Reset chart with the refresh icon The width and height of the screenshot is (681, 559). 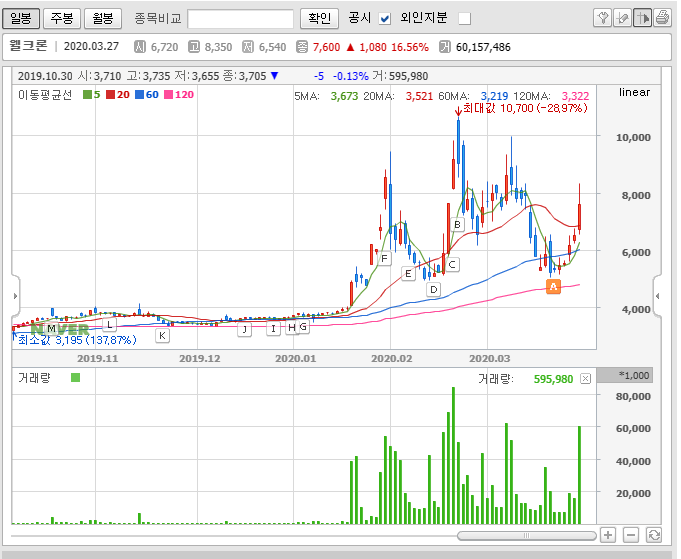point(654,535)
